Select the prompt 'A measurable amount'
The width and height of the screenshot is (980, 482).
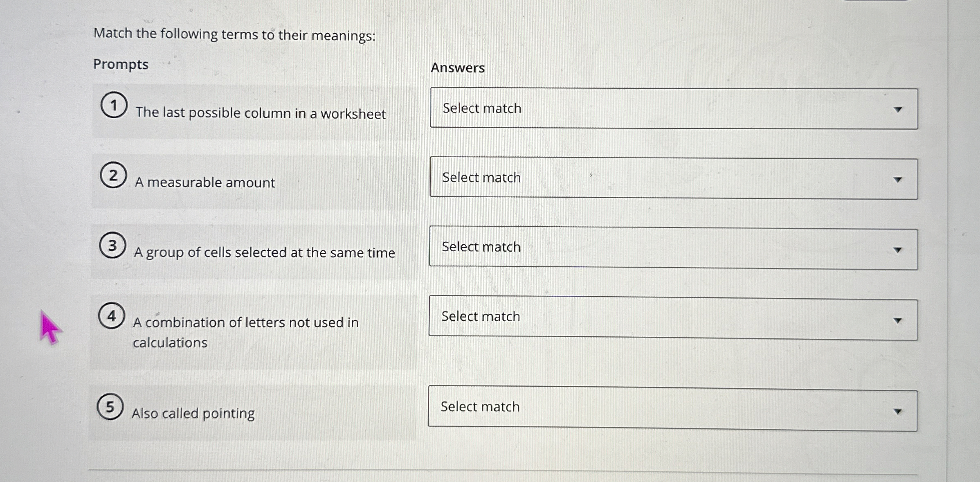coord(204,182)
